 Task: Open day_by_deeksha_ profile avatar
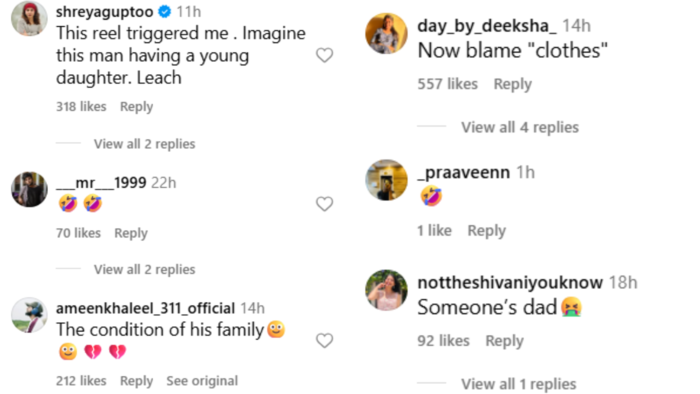tap(386, 33)
